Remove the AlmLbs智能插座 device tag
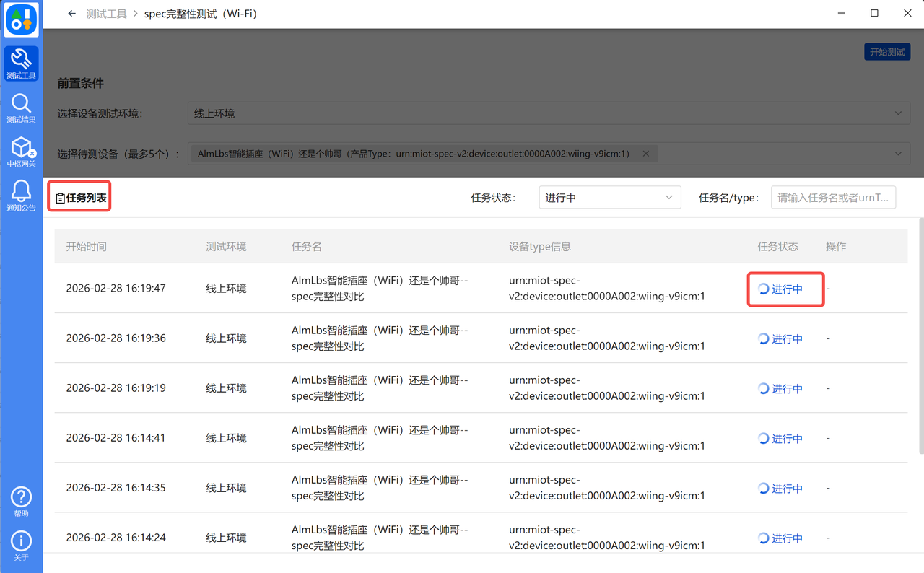The width and height of the screenshot is (924, 573). point(646,154)
